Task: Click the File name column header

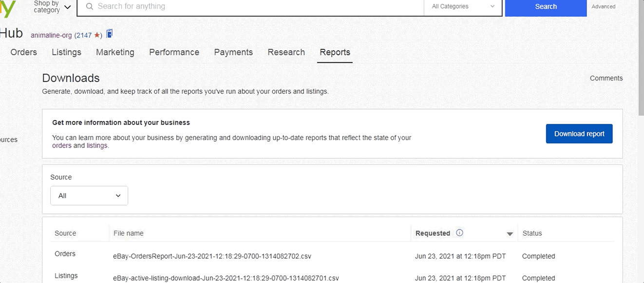Action: point(129,233)
